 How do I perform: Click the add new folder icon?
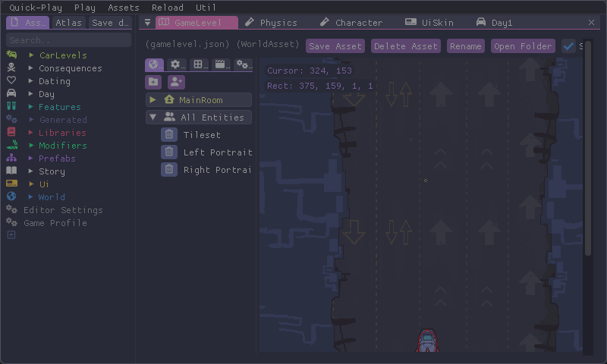coord(154,82)
